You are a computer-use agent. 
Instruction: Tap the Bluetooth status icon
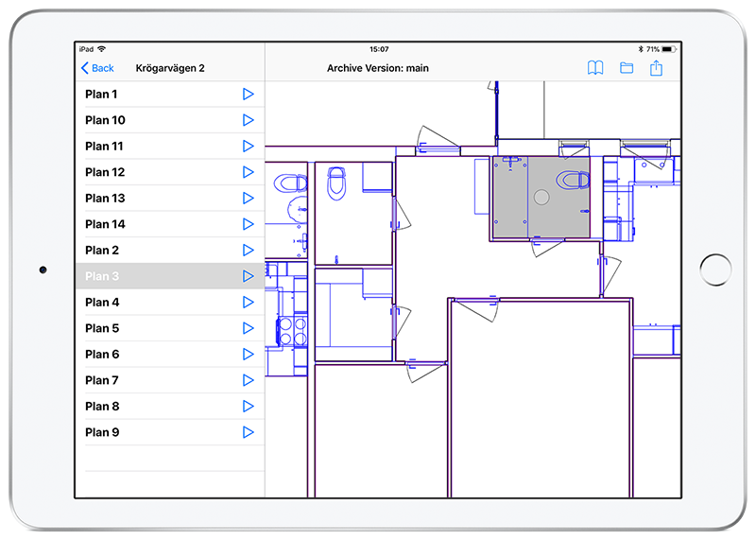(x=641, y=49)
